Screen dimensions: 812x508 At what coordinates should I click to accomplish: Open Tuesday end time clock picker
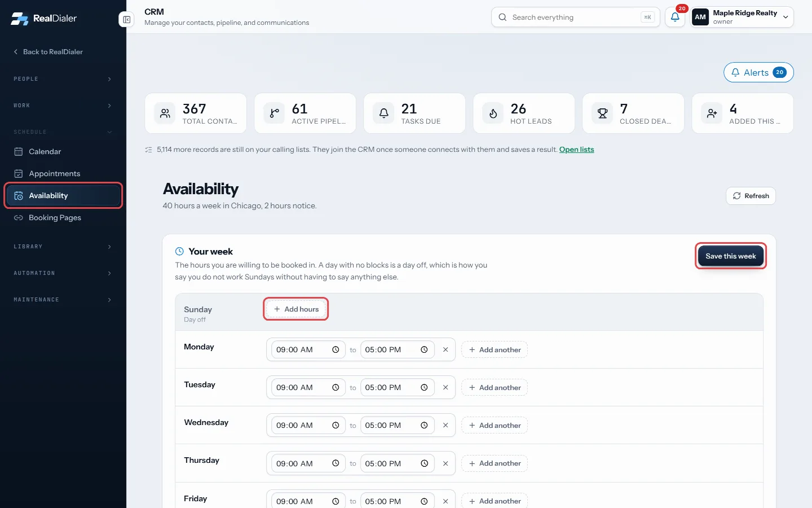click(424, 388)
